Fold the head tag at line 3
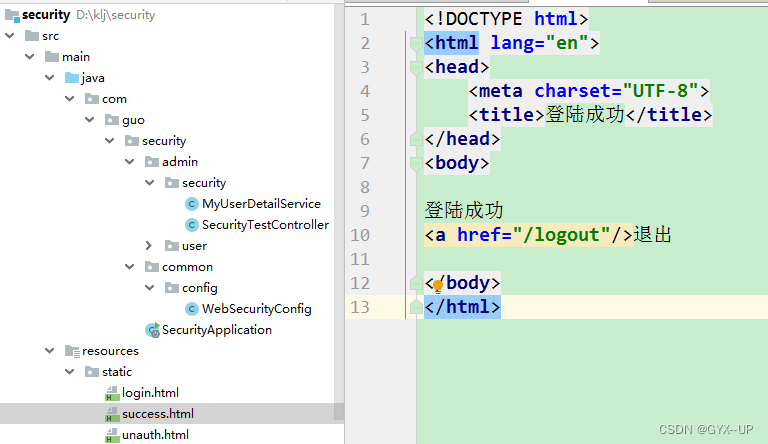Viewport: 768px width, 444px height. [416, 68]
